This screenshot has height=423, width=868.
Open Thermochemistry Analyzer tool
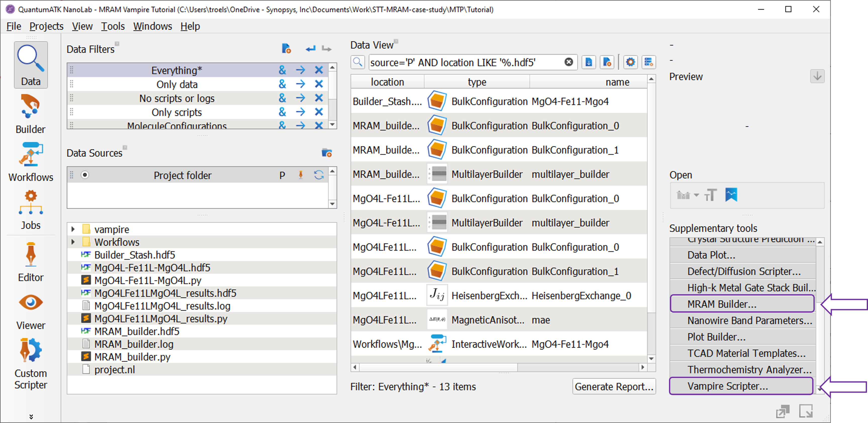[x=743, y=370]
